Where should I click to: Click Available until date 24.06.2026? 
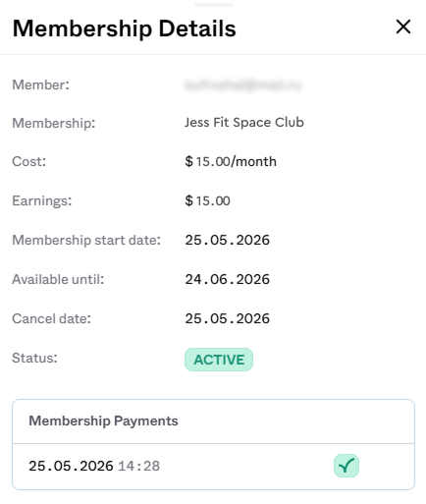point(228,279)
